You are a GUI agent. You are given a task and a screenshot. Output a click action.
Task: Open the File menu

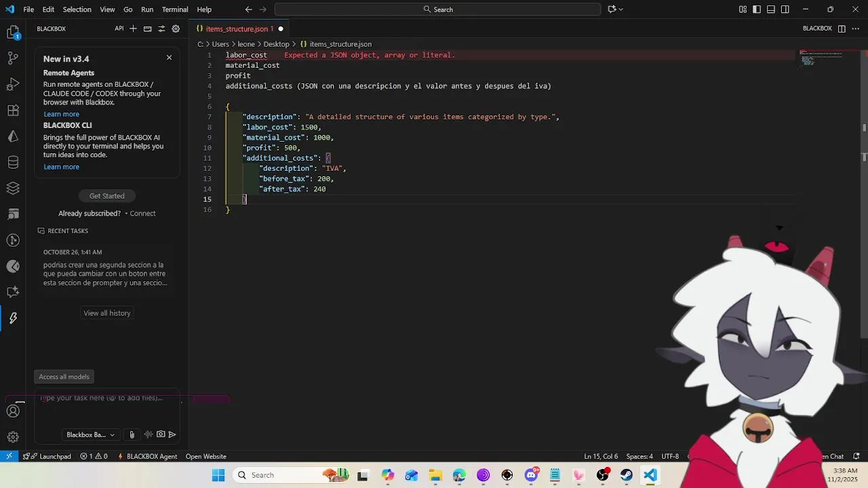tap(28, 9)
